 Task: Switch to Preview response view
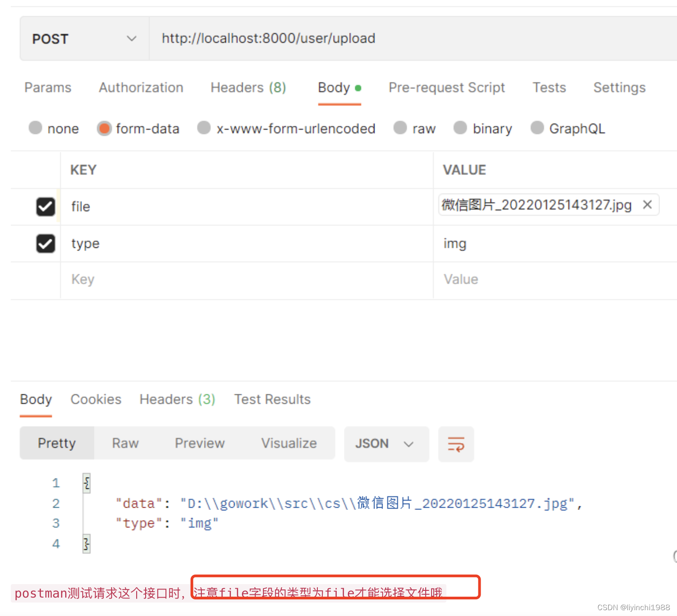pyautogui.click(x=200, y=443)
